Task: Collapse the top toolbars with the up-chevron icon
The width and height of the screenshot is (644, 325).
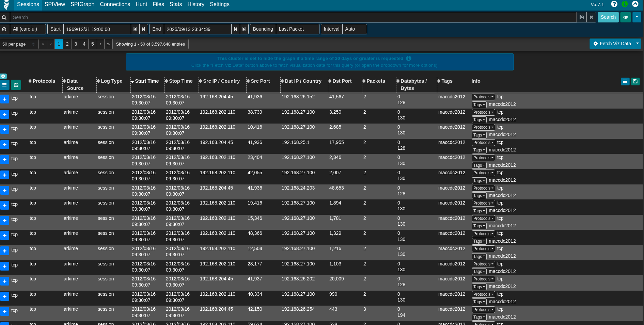Action: [x=635, y=4]
